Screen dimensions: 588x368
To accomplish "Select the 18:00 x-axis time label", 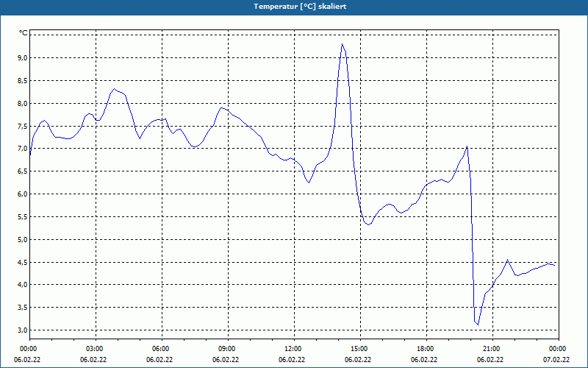I will point(424,349).
